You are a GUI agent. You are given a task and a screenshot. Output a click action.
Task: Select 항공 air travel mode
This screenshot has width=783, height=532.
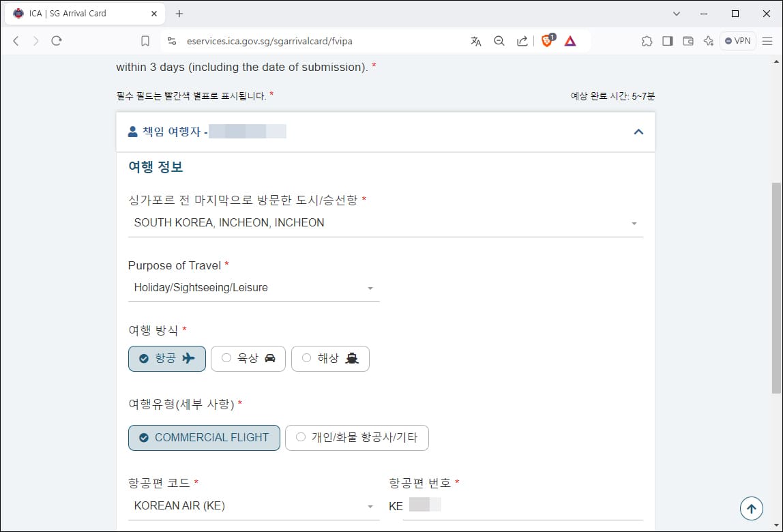click(167, 359)
